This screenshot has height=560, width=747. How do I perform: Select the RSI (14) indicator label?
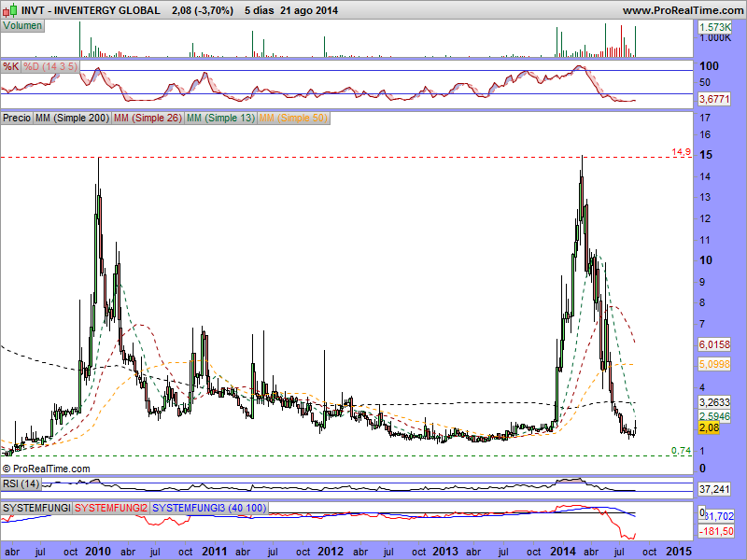pos(21,483)
